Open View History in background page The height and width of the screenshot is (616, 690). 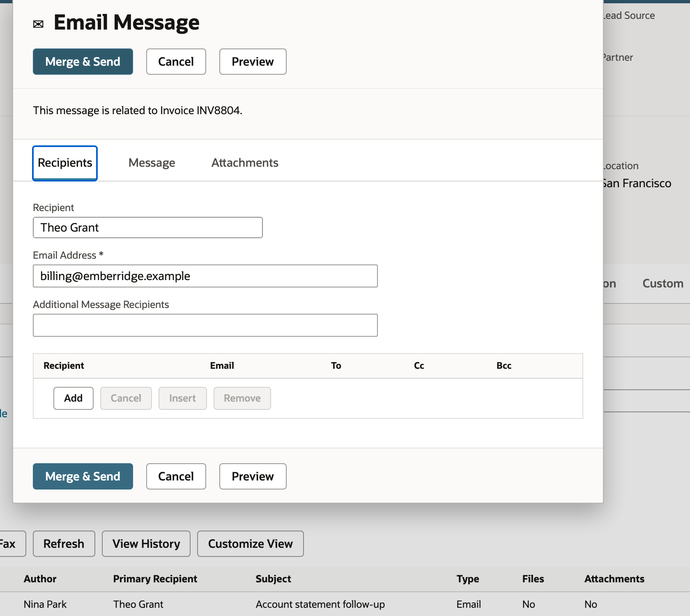tap(146, 544)
